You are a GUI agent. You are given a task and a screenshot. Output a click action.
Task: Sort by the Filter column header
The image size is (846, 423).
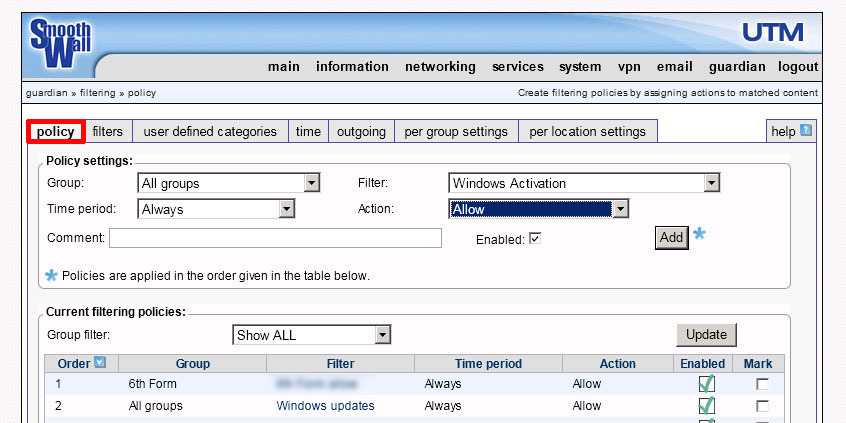click(x=340, y=364)
